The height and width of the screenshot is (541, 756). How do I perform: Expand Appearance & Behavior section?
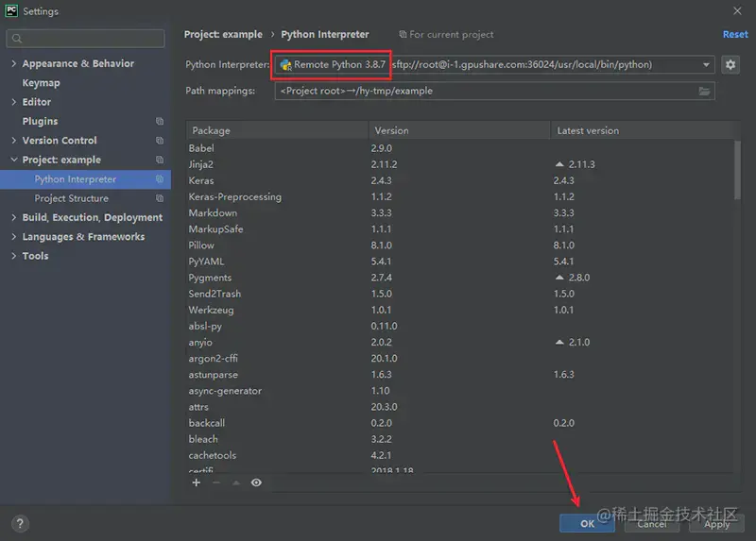pyautogui.click(x=13, y=63)
